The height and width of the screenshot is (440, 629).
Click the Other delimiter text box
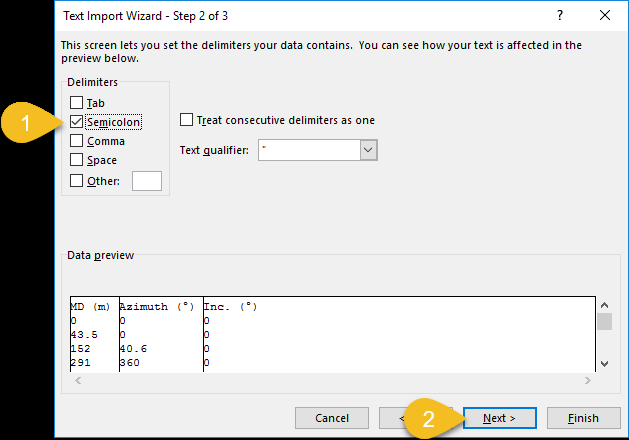(x=147, y=181)
